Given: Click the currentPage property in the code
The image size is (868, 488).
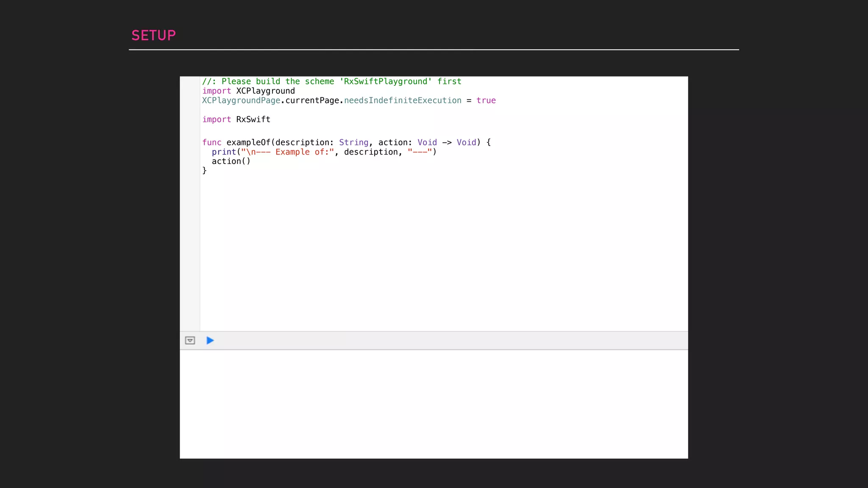Looking at the screenshot, I should point(312,100).
